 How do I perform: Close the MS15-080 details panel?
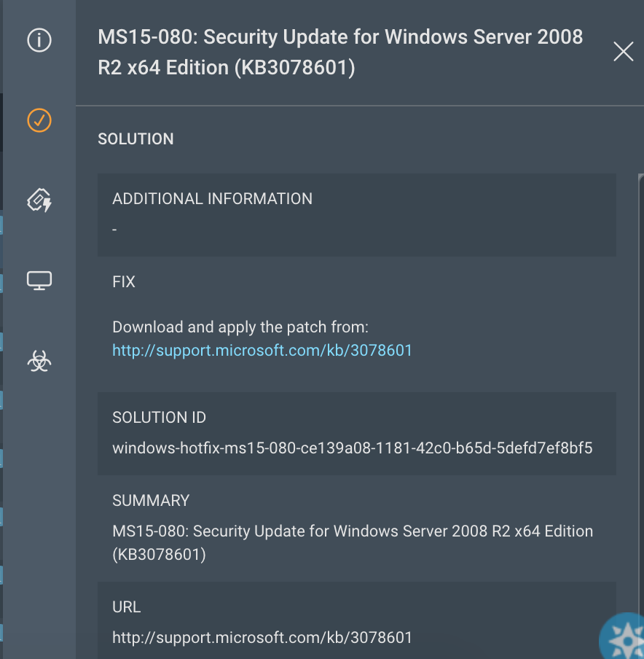pyautogui.click(x=623, y=52)
